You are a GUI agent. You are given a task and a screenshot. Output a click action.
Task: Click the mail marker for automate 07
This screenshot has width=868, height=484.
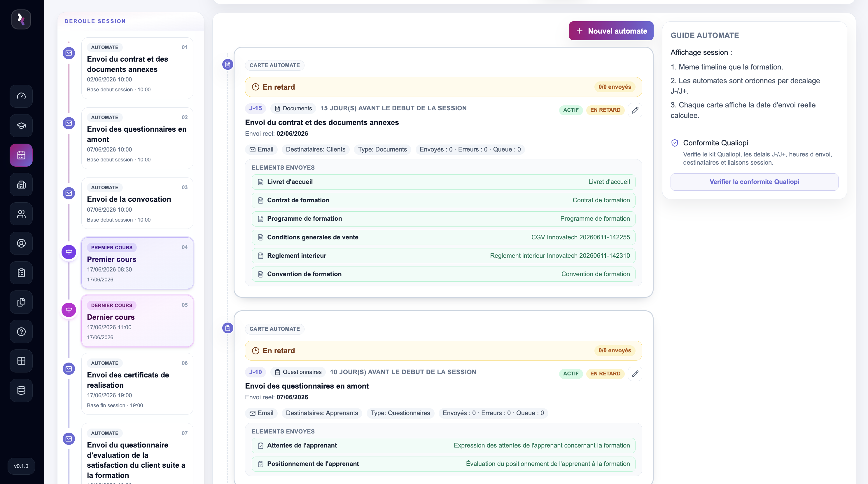coord(69,439)
